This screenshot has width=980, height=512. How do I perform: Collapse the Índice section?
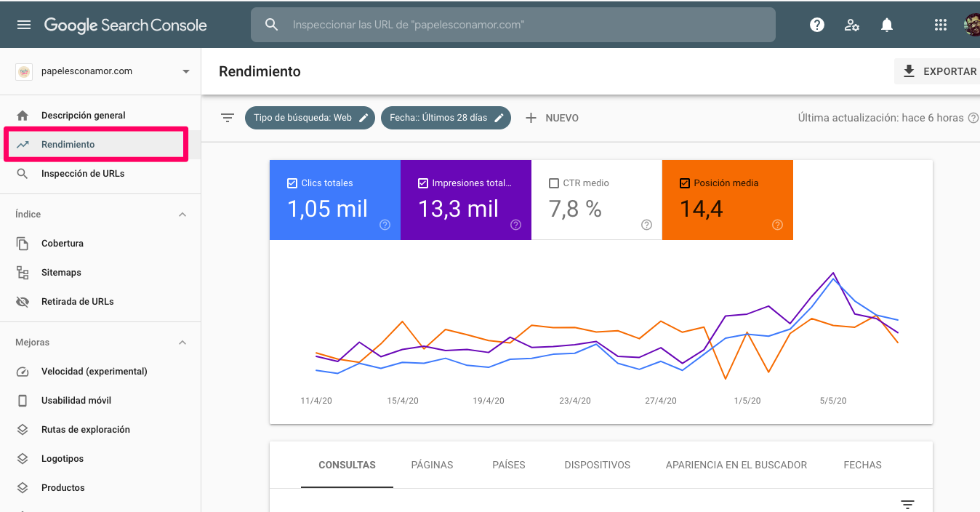pyautogui.click(x=182, y=215)
